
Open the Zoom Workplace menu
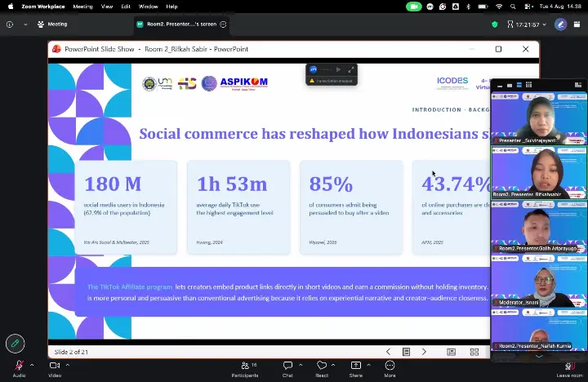coord(43,7)
